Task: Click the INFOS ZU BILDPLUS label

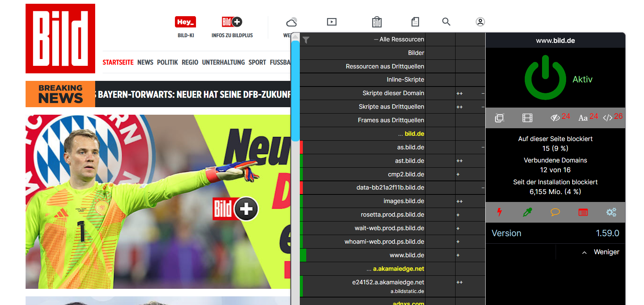Action: 232,35
